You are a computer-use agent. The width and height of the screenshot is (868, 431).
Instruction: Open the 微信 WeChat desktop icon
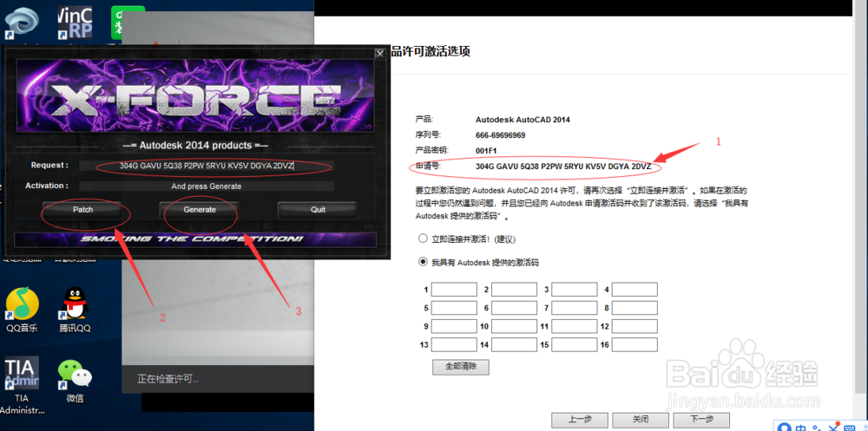pos(75,380)
